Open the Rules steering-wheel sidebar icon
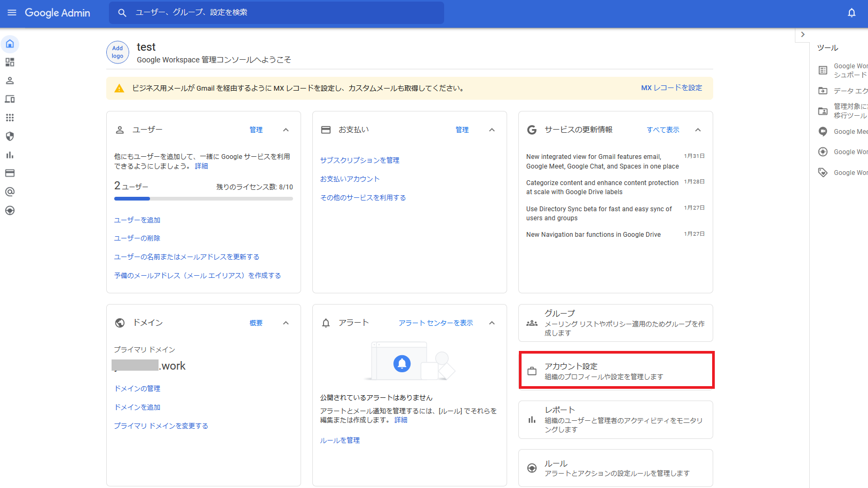Image resolution: width=868 pixels, height=488 pixels. point(10,211)
